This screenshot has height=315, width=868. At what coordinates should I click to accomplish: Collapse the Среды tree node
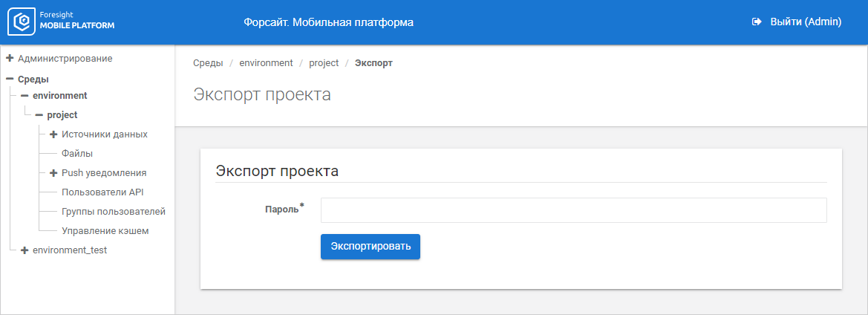[x=10, y=79]
